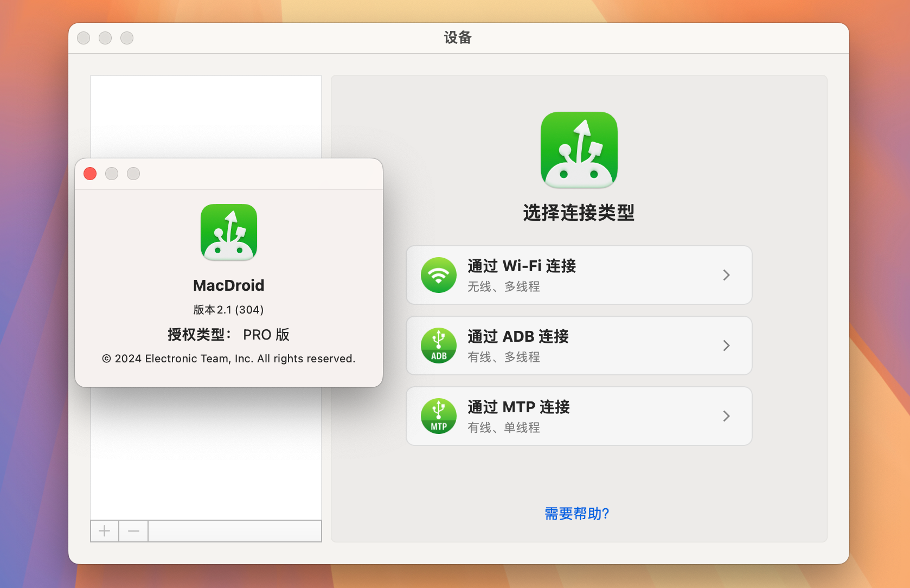The width and height of the screenshot is (910, 588).
Task: Click the © 2024 Electronic Team copyright line
Action: 229,359
